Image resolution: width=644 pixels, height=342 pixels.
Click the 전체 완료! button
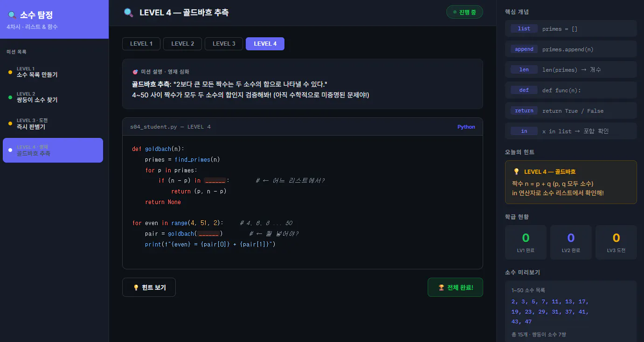[x=455, y=287]
